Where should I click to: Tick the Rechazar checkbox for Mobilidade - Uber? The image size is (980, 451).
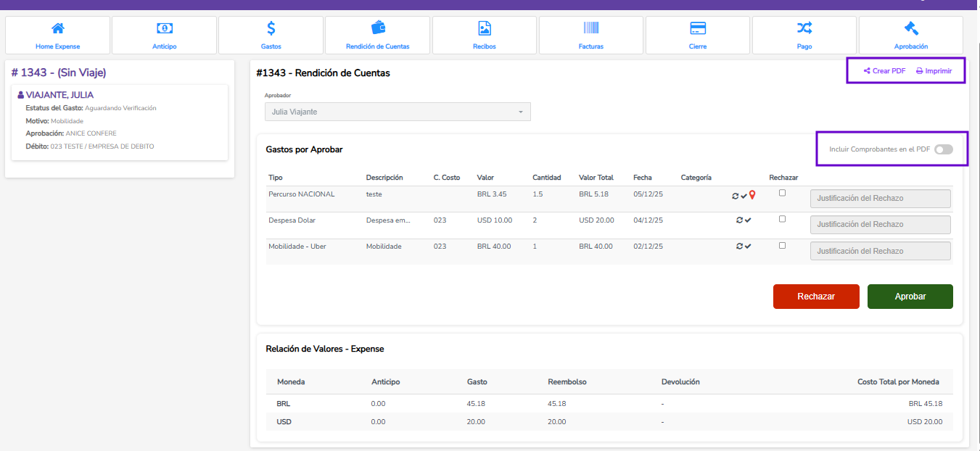[x=782, y=245]
